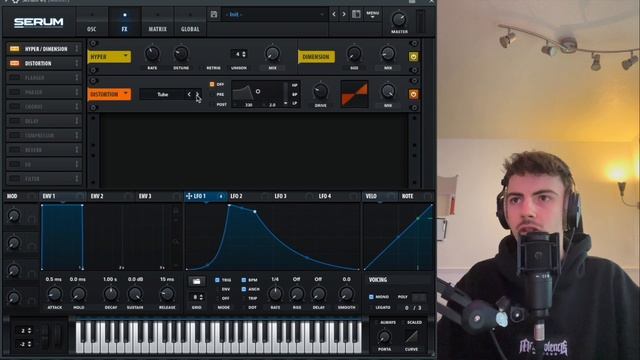Open the Tube distortion type menu
The width and height of the screenshot is (640, 360).
tap(162, 94)
